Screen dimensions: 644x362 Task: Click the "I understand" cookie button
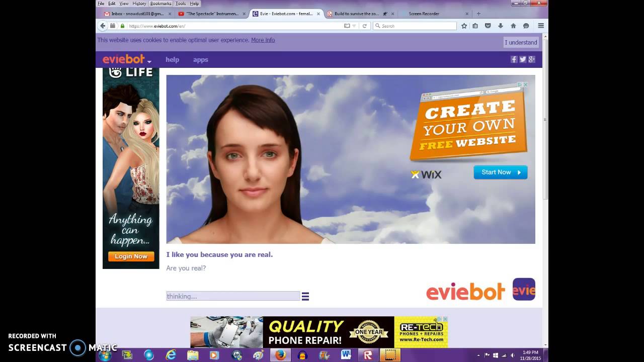pyautogui.click(x=521, y=42)
